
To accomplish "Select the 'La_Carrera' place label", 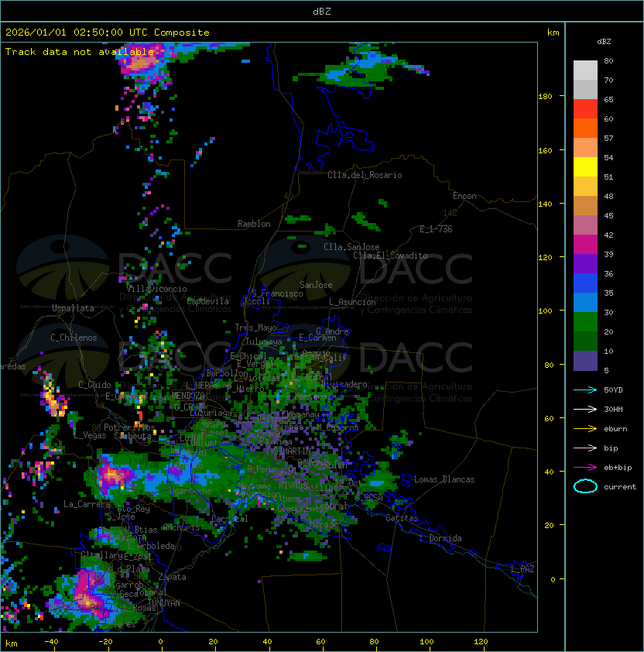I will (x=87, y=504).
